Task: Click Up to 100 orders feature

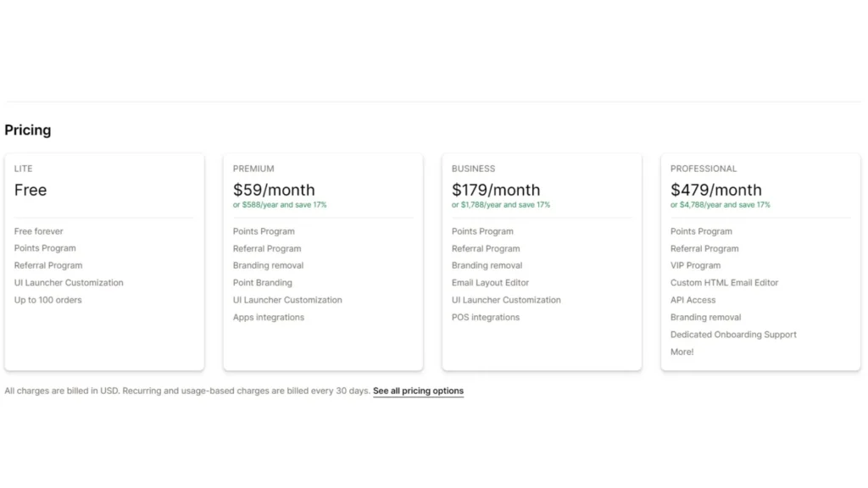Action: [48, 300]
